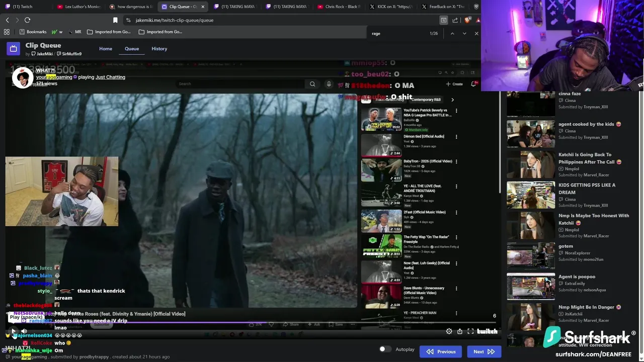
Task: Select the cinna faze queued clip
Action: [x=570, y=94]
